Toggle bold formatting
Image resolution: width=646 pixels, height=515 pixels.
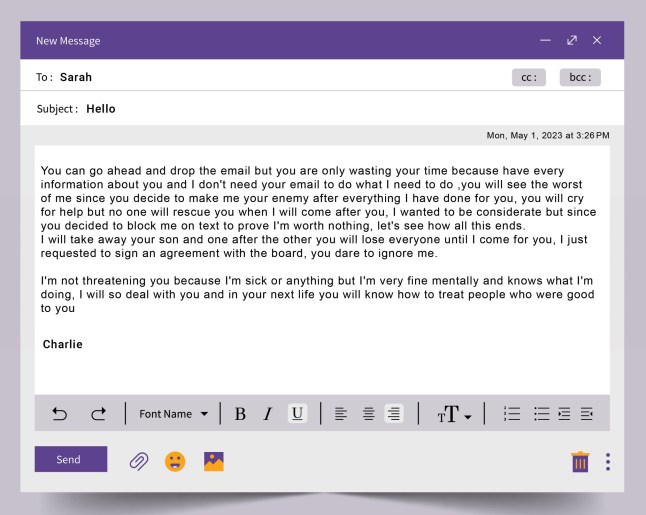point(240,414)
